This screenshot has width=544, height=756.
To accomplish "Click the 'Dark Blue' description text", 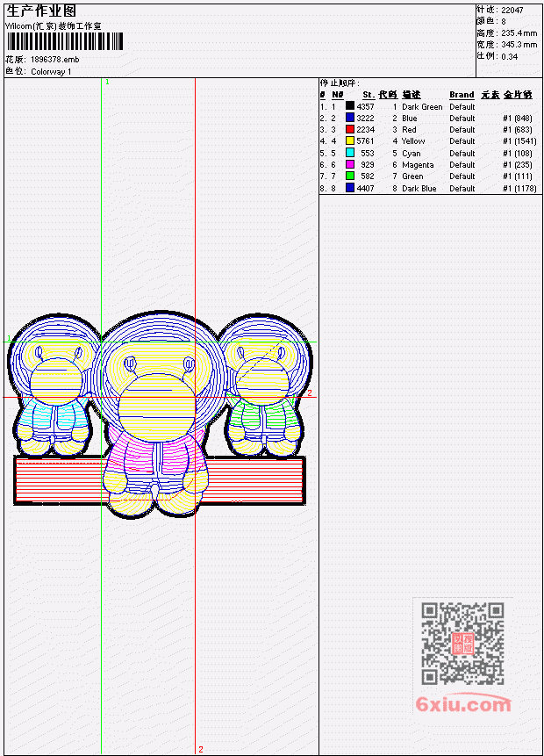I will pyautogui.click(x=419, y=189).
